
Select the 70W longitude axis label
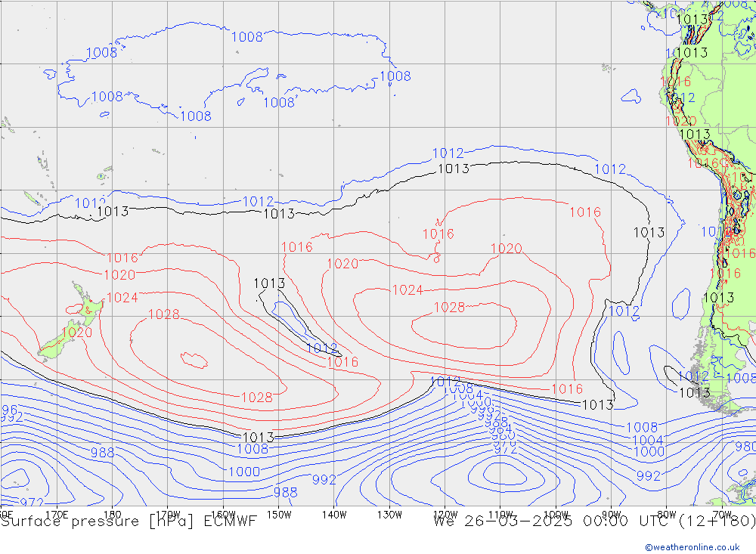(722, 515)
